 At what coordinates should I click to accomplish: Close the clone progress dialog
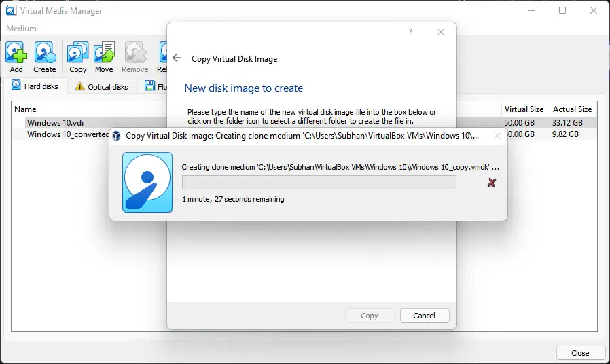[497, 136]
